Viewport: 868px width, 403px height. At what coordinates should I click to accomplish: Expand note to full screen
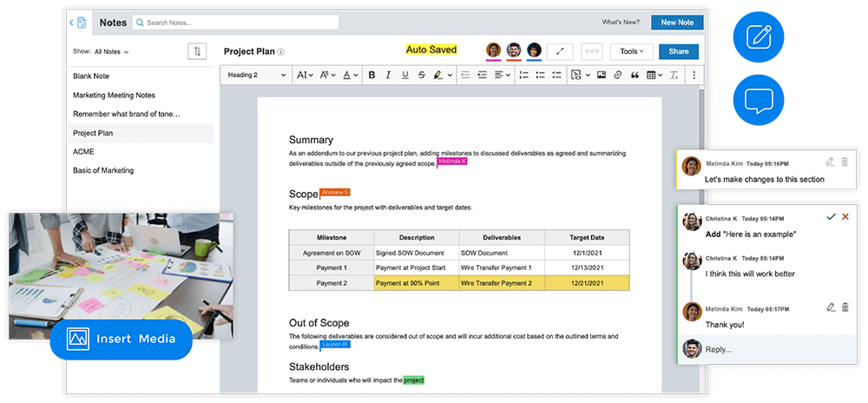click(x=560, y=51)
